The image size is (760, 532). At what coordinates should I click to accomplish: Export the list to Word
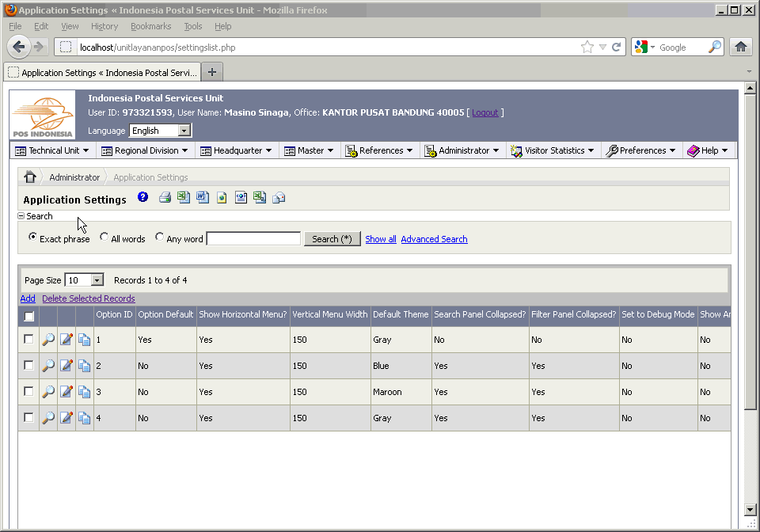[203, 198]
